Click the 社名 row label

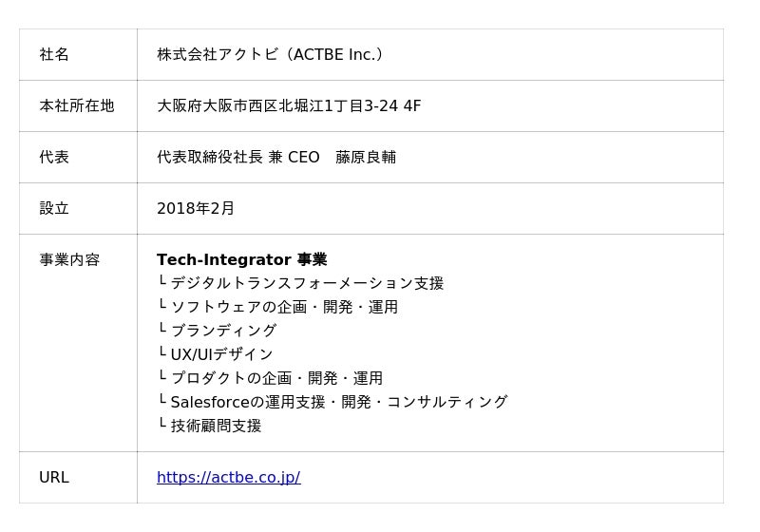point(54,54)
